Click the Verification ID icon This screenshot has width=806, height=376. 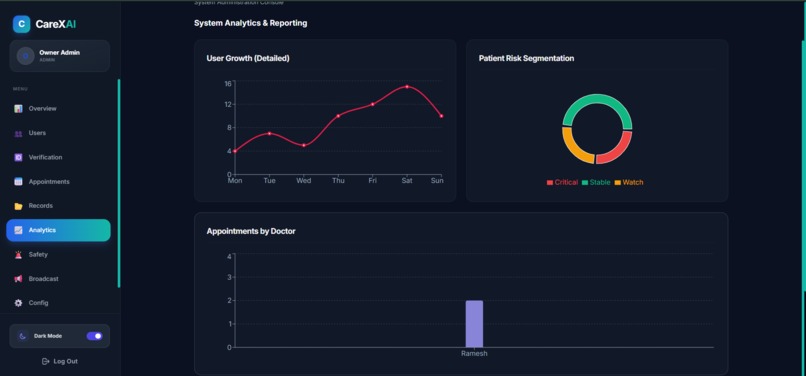[x=19, y=157]
